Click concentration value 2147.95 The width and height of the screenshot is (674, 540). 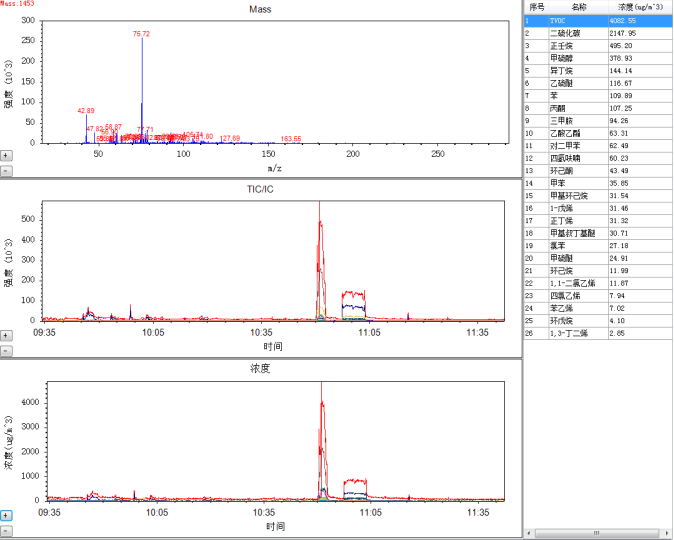tap(622, 33)
